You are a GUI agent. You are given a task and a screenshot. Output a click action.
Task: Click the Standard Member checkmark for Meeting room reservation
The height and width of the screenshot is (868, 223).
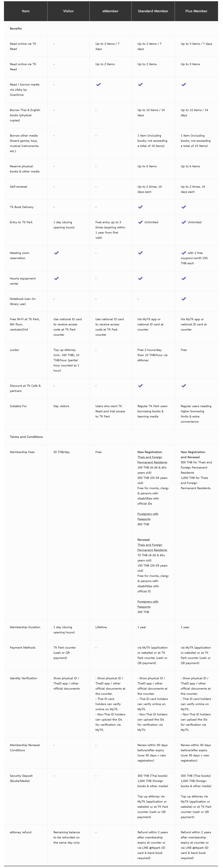point(140,253)
